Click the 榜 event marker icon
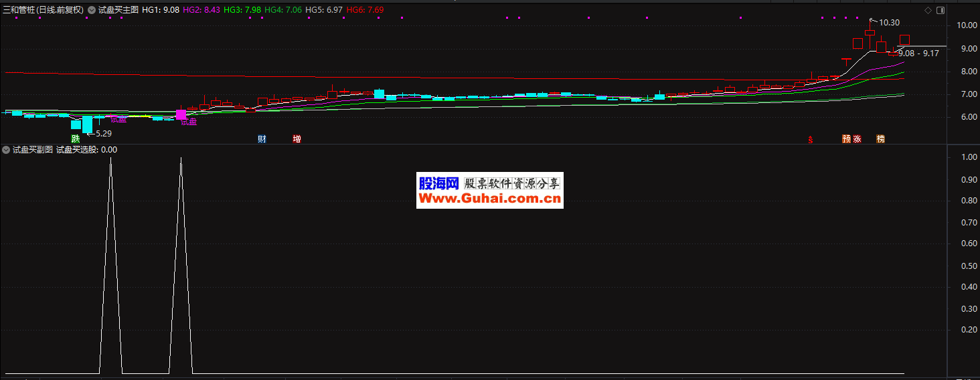980x380 pixels. 880,139
